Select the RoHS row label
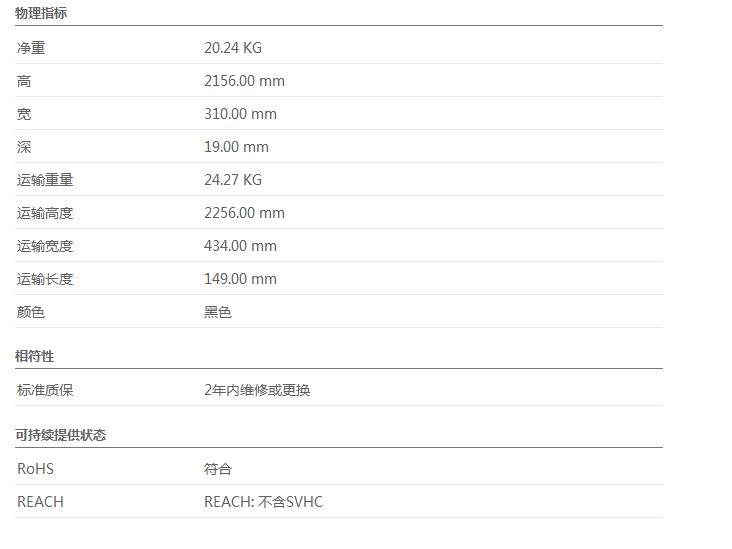 [35, 469]
